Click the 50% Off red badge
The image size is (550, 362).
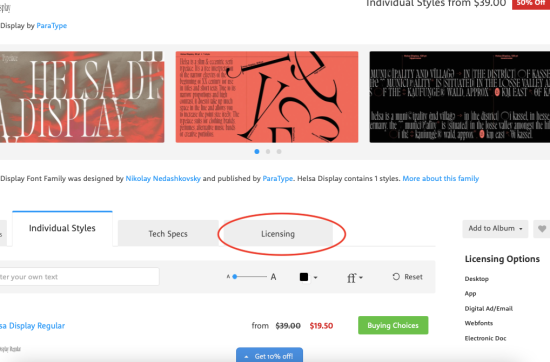pyautogui.click(x=531, y=4)
